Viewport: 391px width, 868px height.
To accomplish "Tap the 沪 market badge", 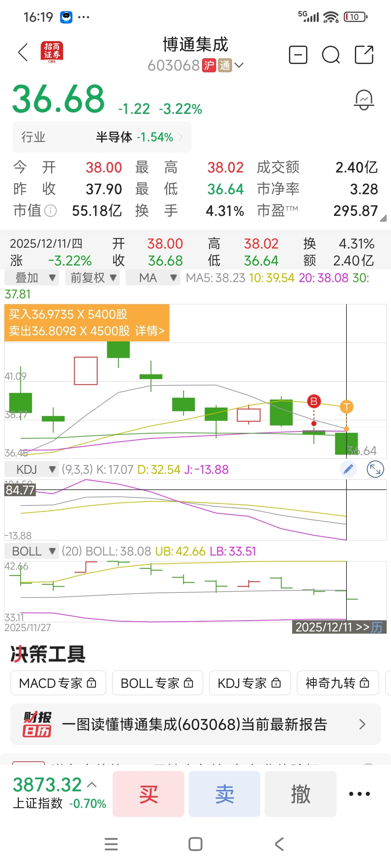I will tap(209, 65).
